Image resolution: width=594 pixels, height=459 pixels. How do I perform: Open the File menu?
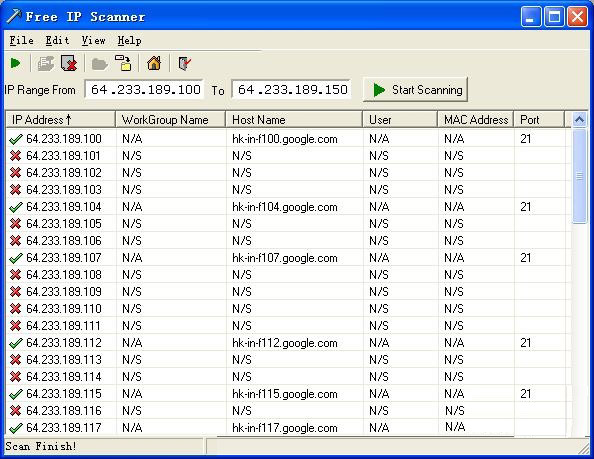pyautogui.click(x=22, y=41)
